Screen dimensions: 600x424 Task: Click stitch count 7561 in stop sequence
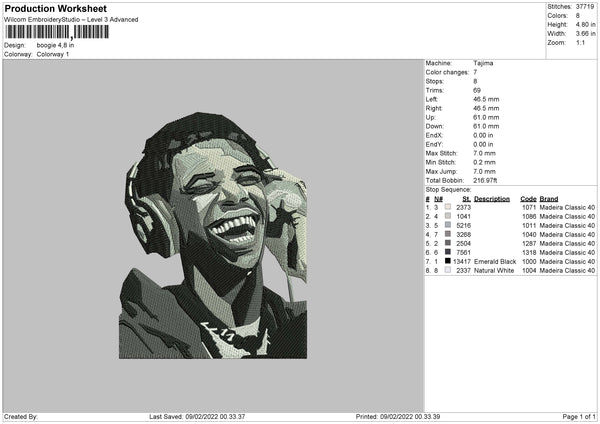463,253
